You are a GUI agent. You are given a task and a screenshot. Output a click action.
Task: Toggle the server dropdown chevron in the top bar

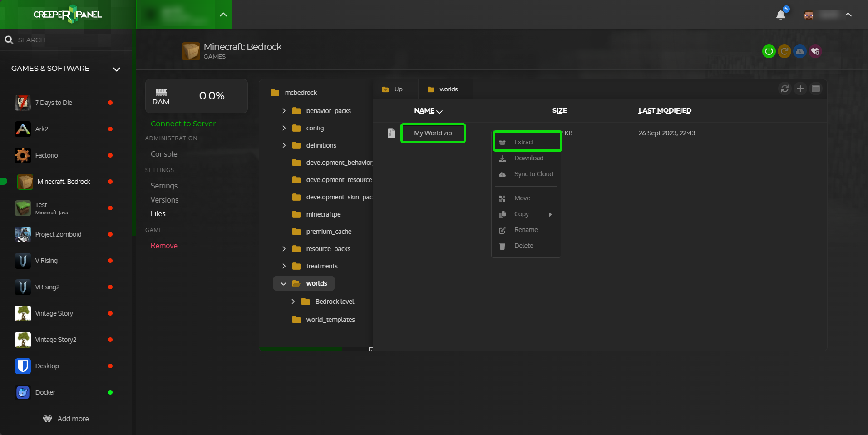point(223,15)
